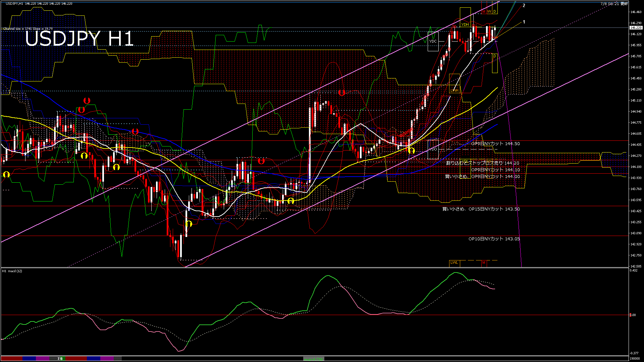Select the 割り込むとストップロス売り 144.20 annotation
644x362 pixels.
483,163
